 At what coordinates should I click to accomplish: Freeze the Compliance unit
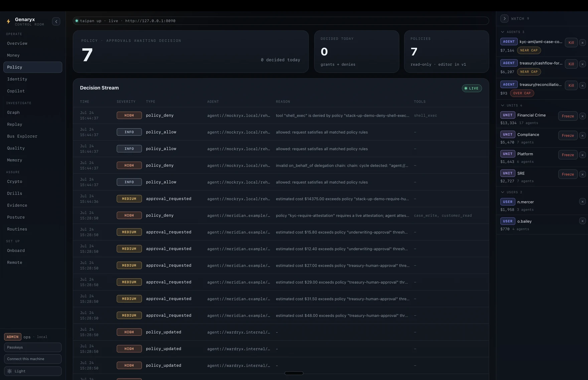[568, 135]
